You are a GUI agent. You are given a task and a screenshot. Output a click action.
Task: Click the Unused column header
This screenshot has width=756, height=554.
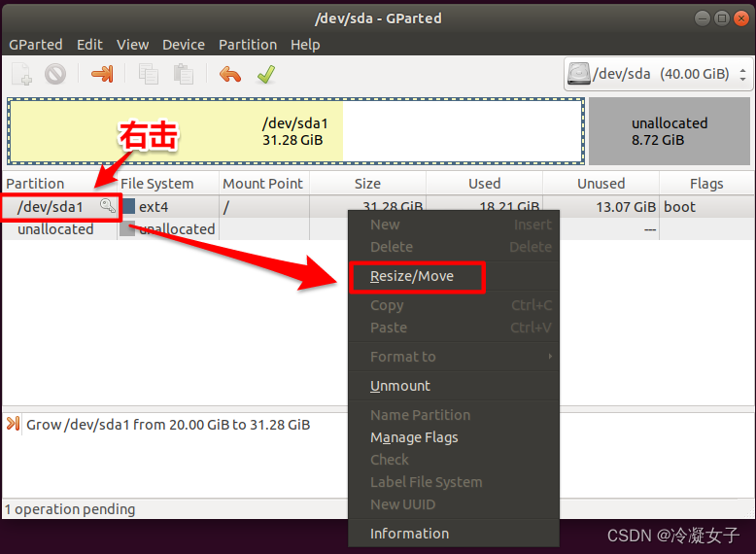click(x=601, y=184)
